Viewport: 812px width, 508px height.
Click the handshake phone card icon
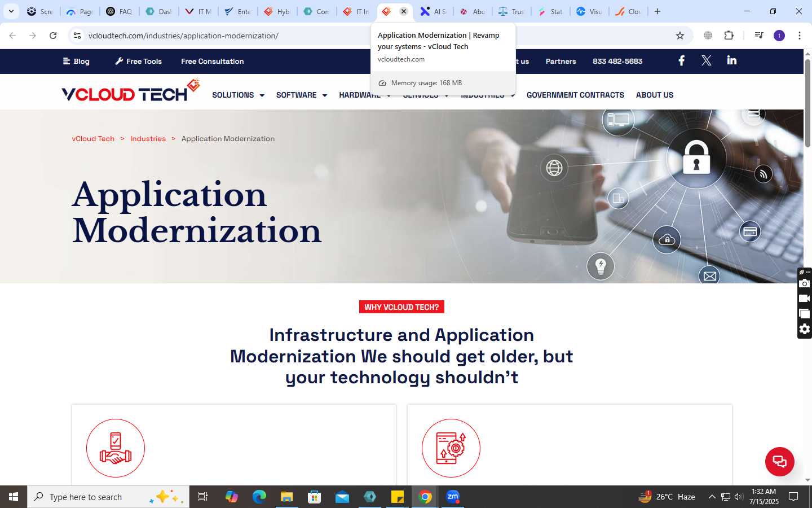point(116,448)
